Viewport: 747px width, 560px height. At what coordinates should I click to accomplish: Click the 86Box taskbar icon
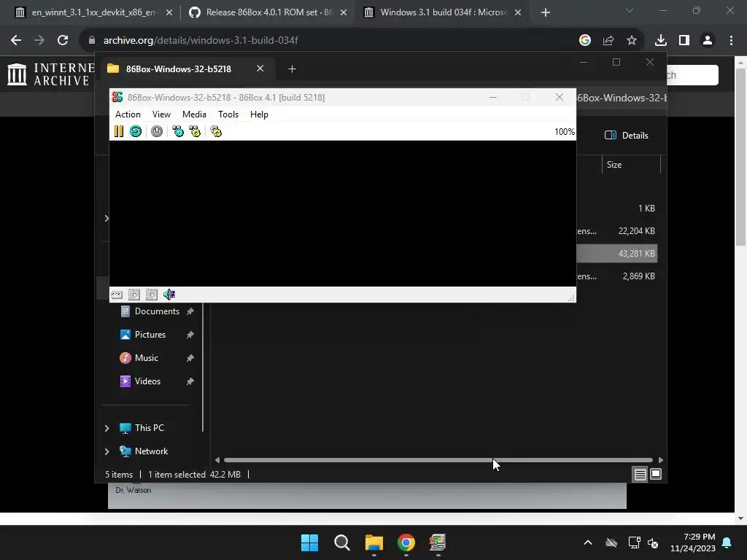(438, 542)
